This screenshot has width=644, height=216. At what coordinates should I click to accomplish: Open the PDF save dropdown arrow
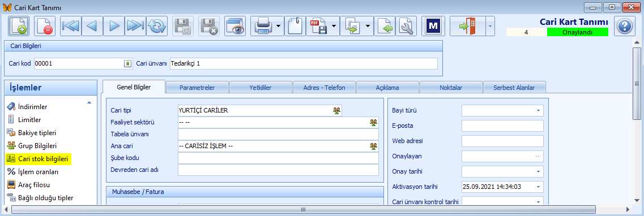pyautogui.click(x=334, y=26)
